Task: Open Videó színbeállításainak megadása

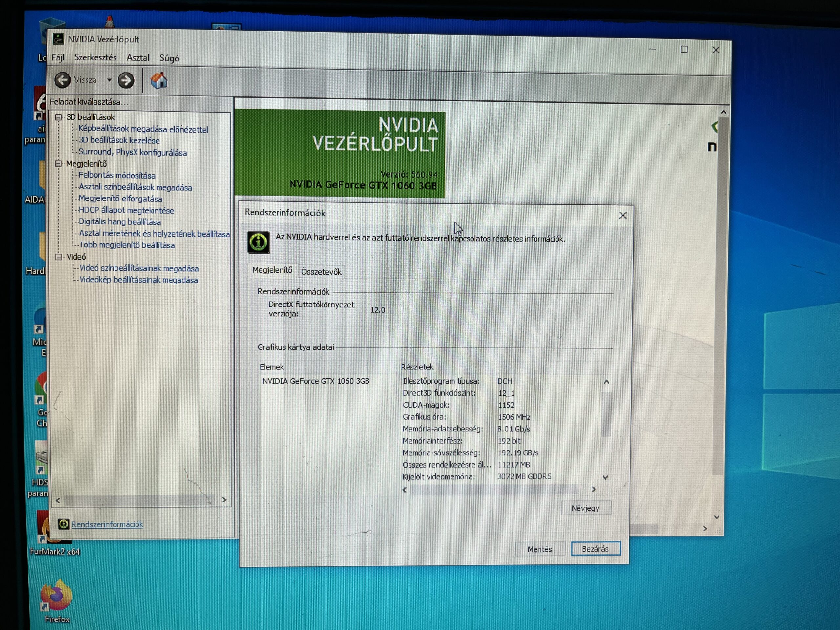Action: 139,268
